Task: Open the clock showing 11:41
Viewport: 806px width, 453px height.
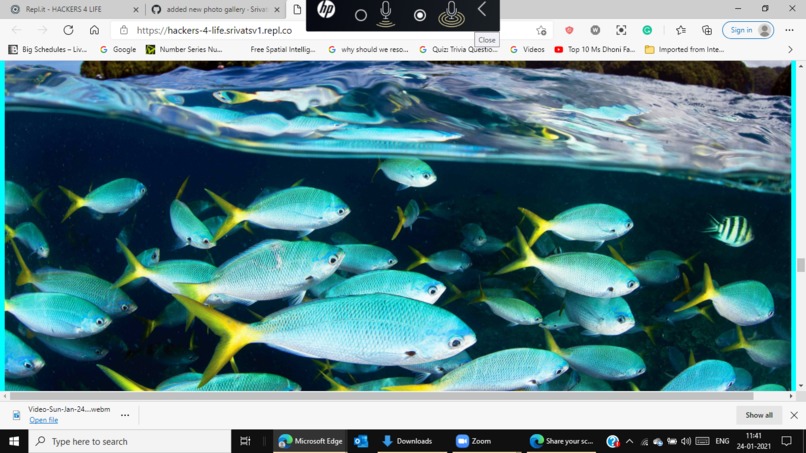Action: 754,441
